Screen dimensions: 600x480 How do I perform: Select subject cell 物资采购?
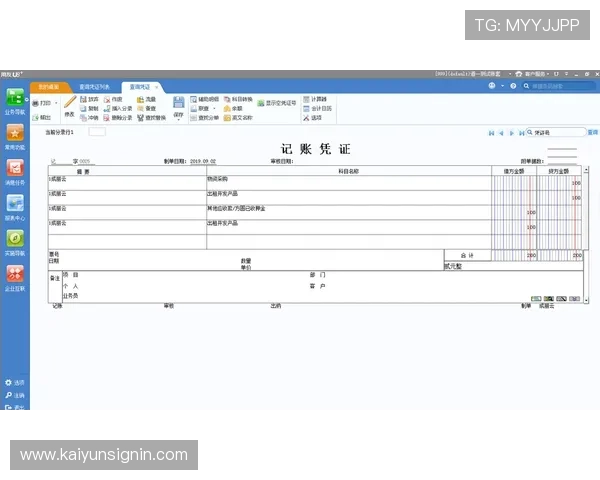(349, 183)
